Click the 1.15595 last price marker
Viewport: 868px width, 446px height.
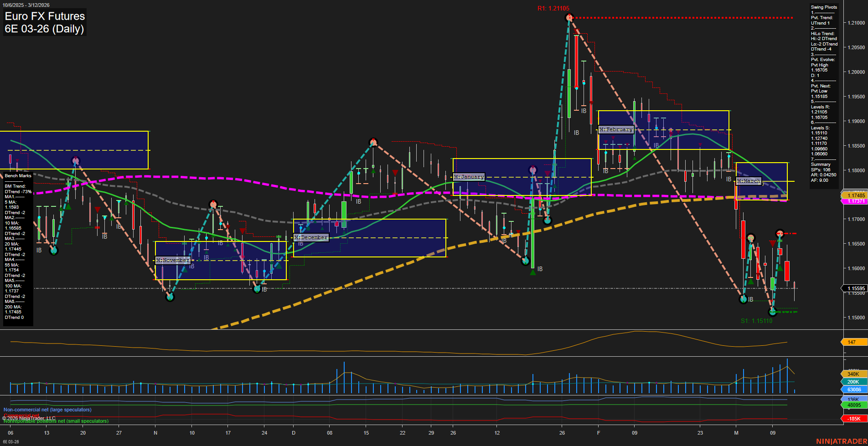click(853, 288)
